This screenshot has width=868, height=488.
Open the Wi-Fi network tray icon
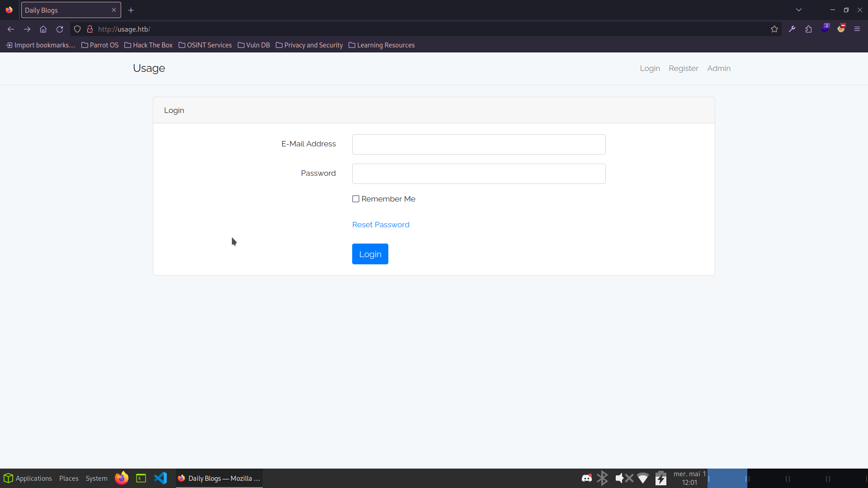click(x=643, y=478)
